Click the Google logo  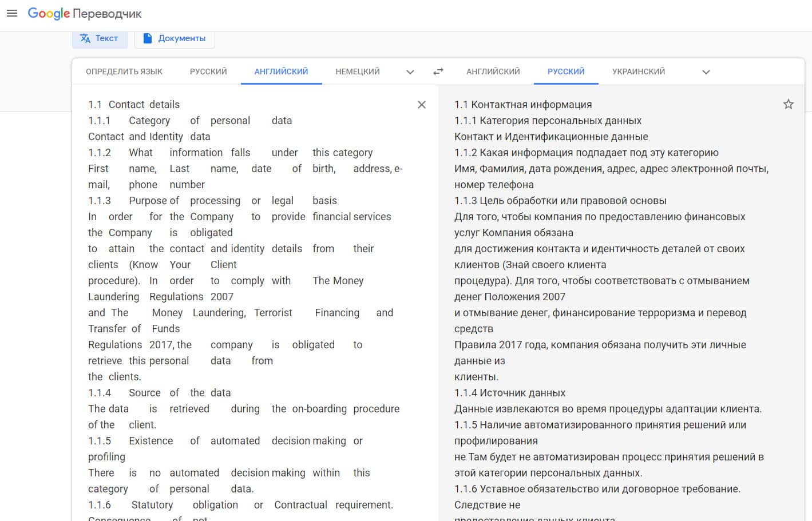(x=49, y=14)
